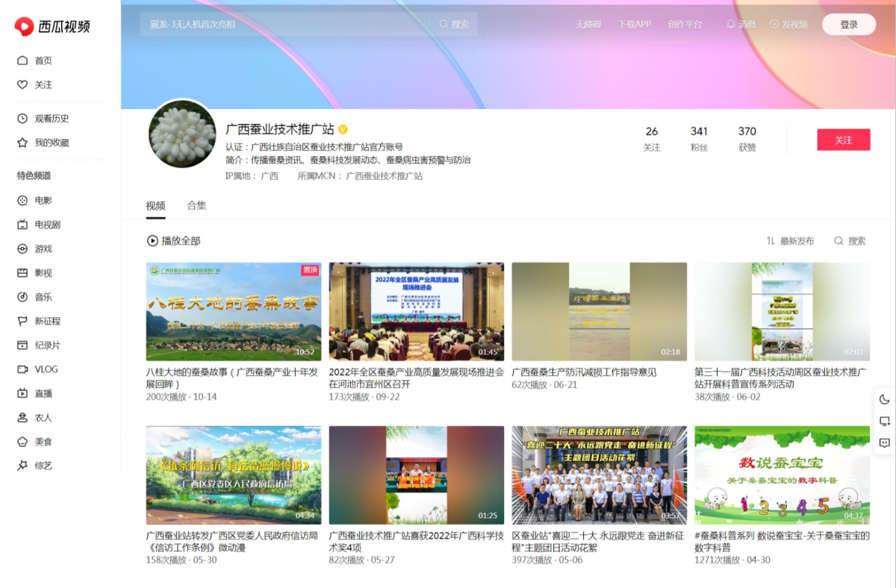Click the red follow (关注) button
This screenshot has width=896, height=588.
tap(843, 140)
